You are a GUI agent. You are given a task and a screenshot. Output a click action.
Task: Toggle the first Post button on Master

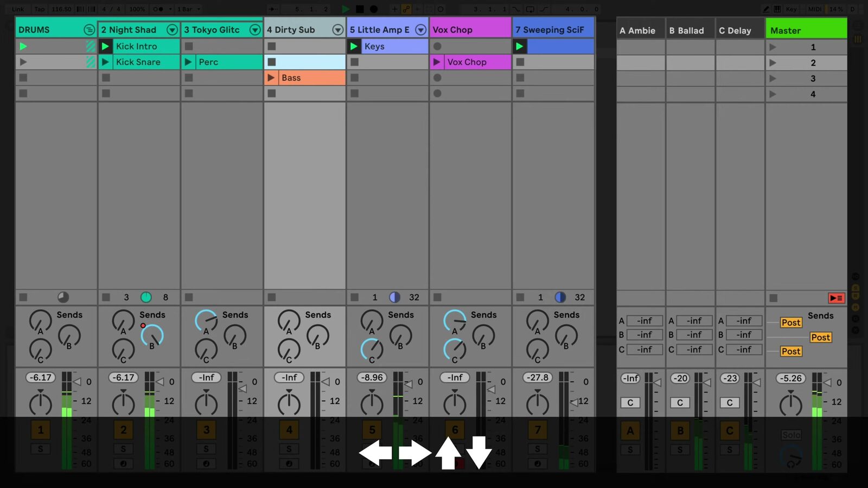[791, 323]
